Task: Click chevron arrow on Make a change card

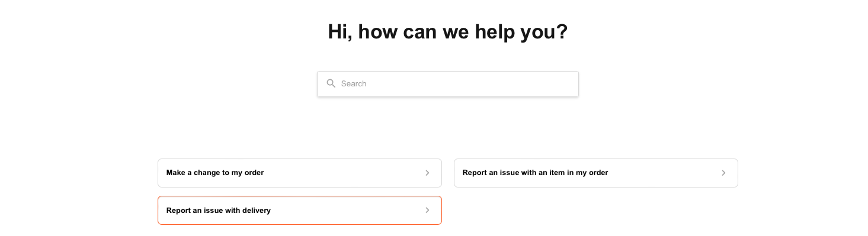Action: coord(427,173)
